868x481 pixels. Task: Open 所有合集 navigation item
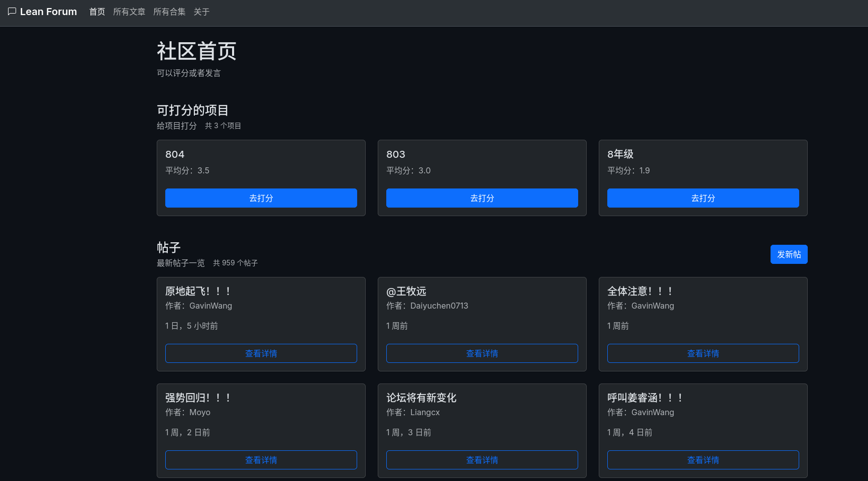pyautogui.click(x=169, y=12)
